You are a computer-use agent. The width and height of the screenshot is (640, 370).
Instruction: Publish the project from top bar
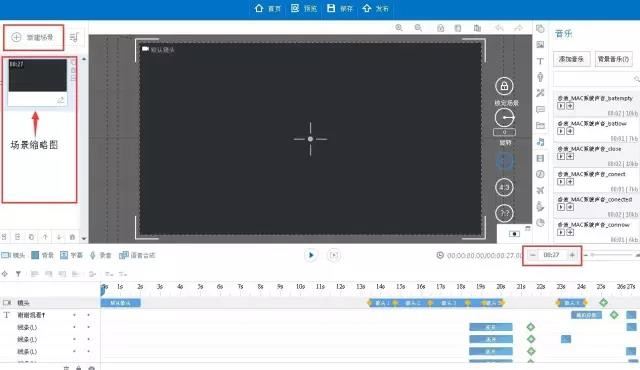click(375, 8)
